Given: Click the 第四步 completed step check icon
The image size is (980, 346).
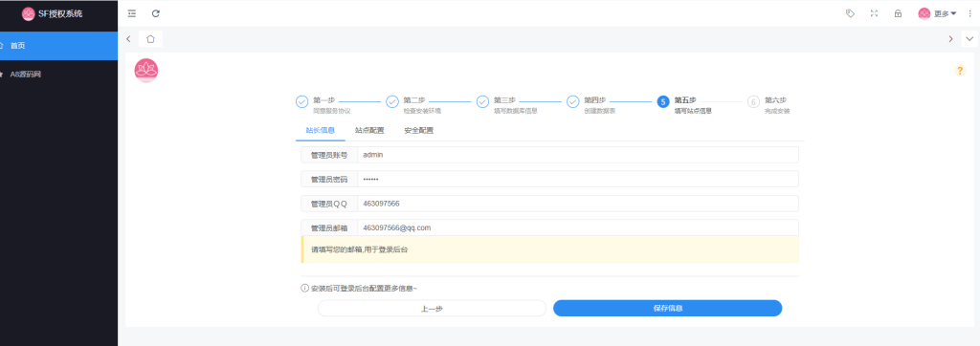Looking at the screenshot, I should click(573, 102).
